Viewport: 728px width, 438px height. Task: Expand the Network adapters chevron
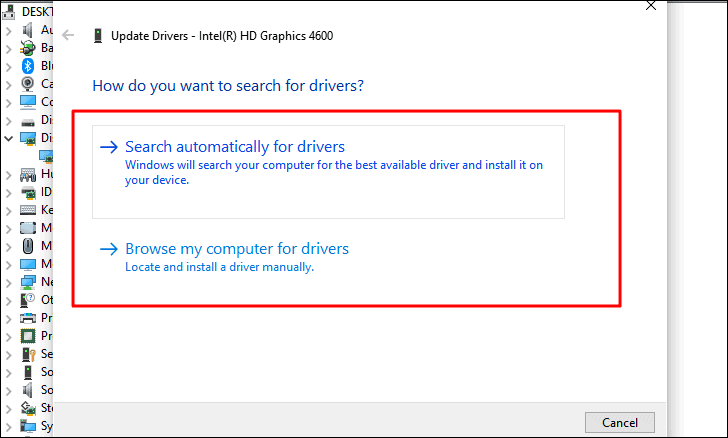[x=8, y=283]
